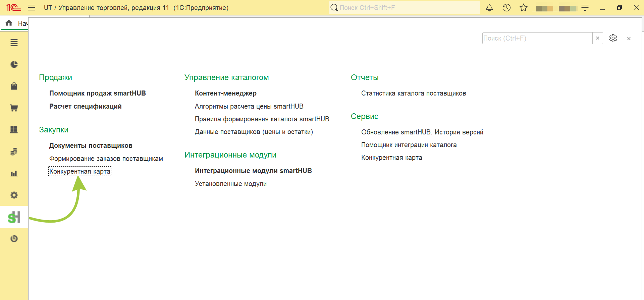Viewport: 644px width, 300px height.
Task: Open the gear administration sidebar icon
Action: [x=14, y=195]
